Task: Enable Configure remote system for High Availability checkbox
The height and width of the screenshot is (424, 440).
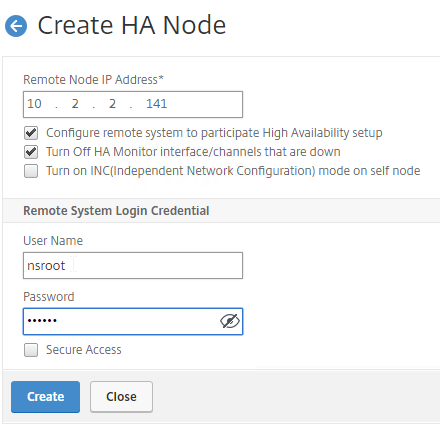Action: 31,133
